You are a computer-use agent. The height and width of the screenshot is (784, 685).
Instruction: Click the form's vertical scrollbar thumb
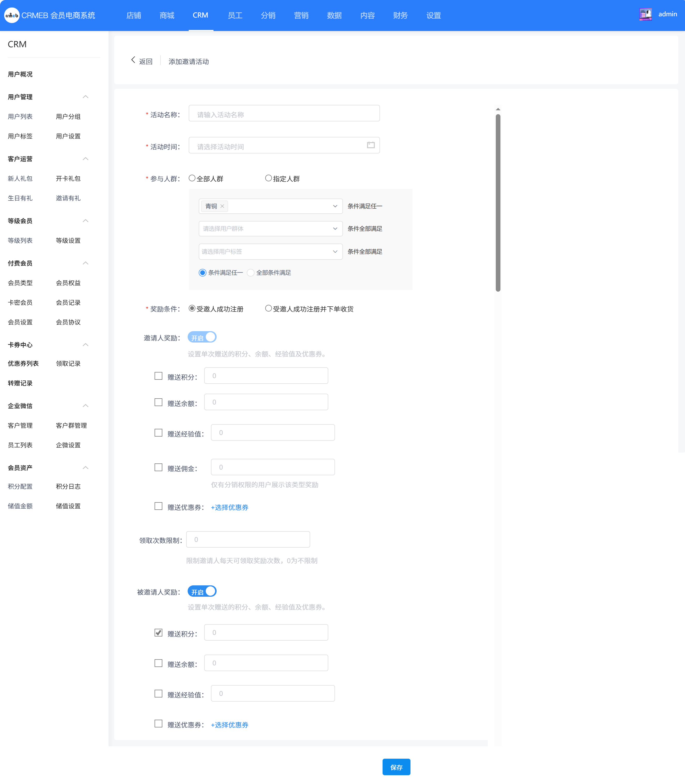498,203
